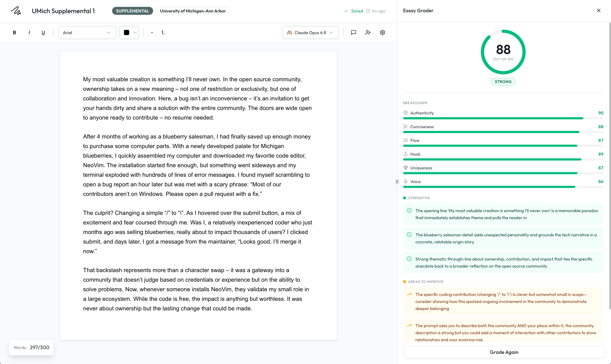The width and height of the screenshot is (611, 364).
Task: Click the Hook score 89
Action: [601, 154]
